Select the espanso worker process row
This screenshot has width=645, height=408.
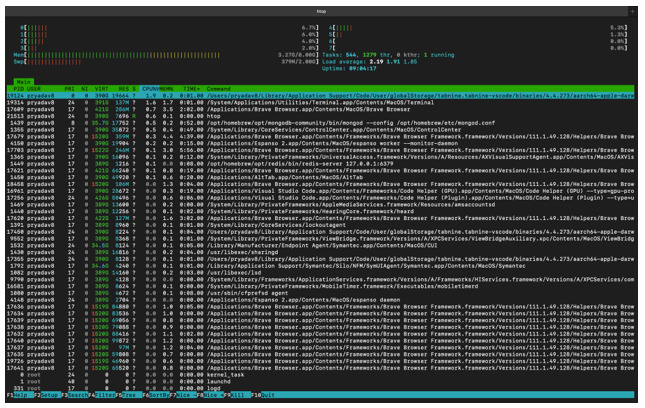pyautogui.click(x=320, y=143)
